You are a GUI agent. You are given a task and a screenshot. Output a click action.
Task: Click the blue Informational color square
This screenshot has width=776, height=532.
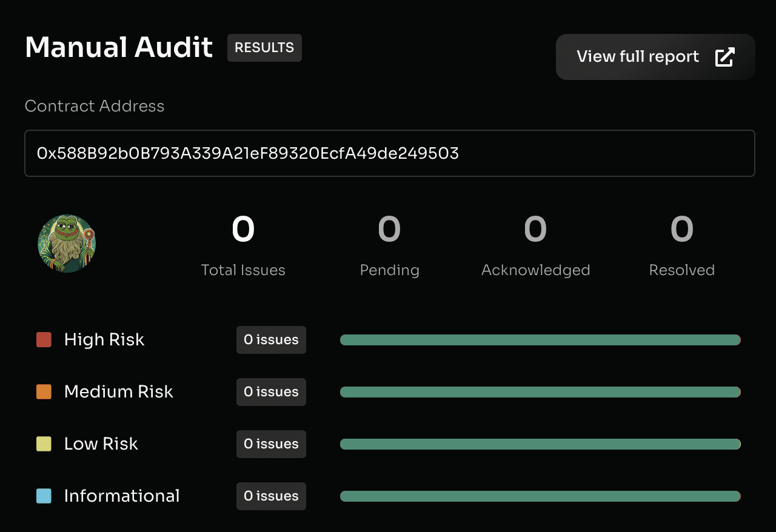44,496
